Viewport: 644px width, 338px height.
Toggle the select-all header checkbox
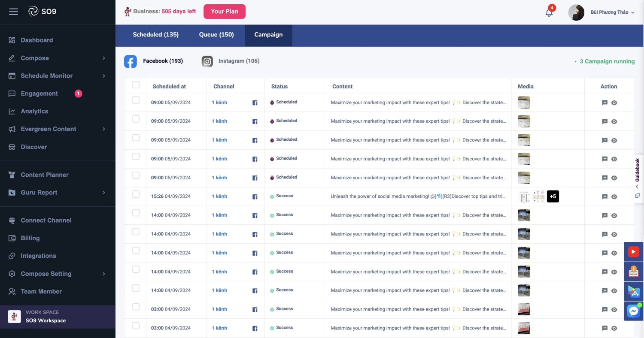click(136, 85)
